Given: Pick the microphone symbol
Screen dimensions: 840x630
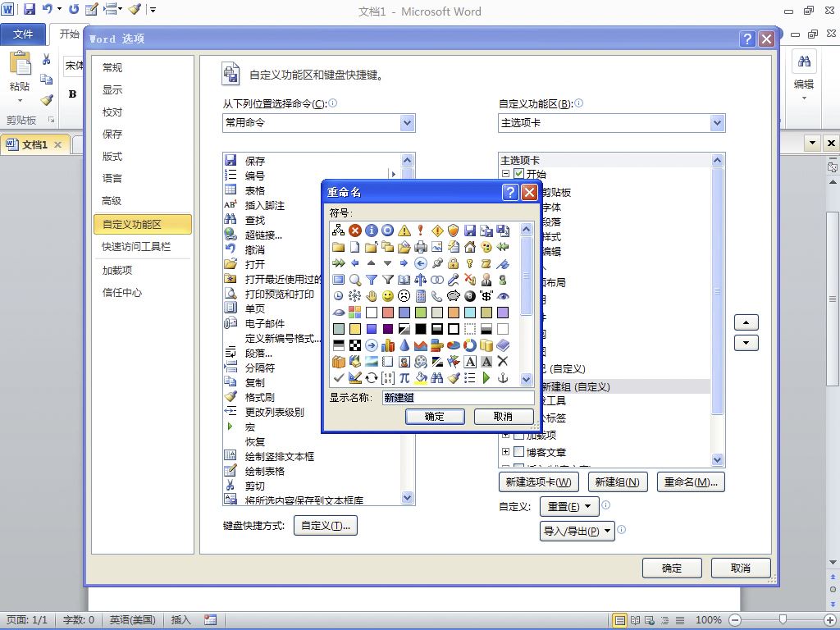Looking at the screenshot, I should pyautogui.click(x=454, y=280).
